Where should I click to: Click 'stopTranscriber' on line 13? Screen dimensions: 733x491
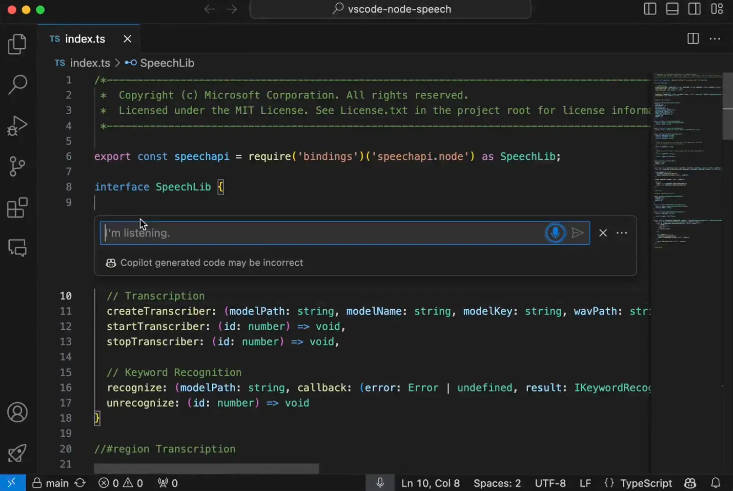coord(152,342)
